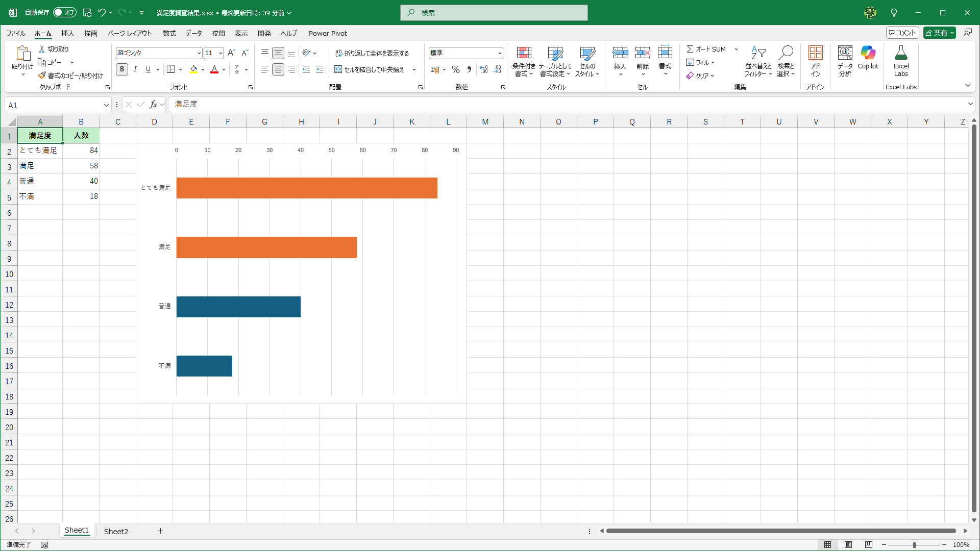
Task: Click the search box in title bar
Action: click(x=494, y=13)
